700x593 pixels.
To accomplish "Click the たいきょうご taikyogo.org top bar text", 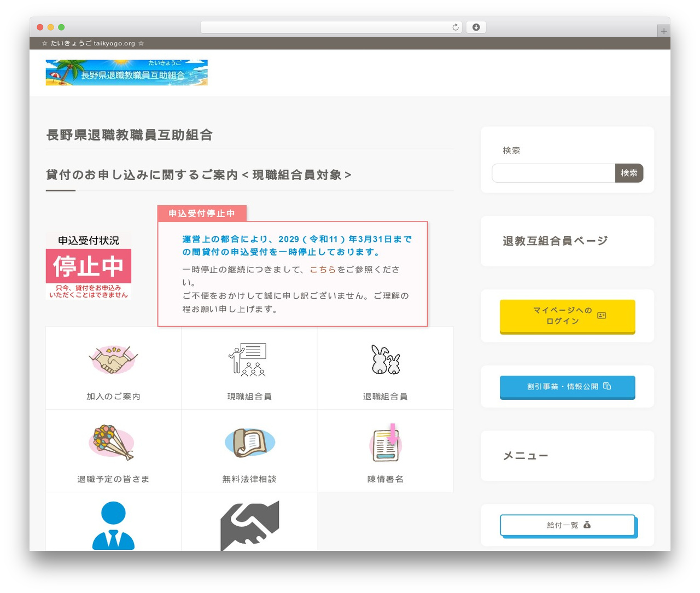I will (93, 43).
